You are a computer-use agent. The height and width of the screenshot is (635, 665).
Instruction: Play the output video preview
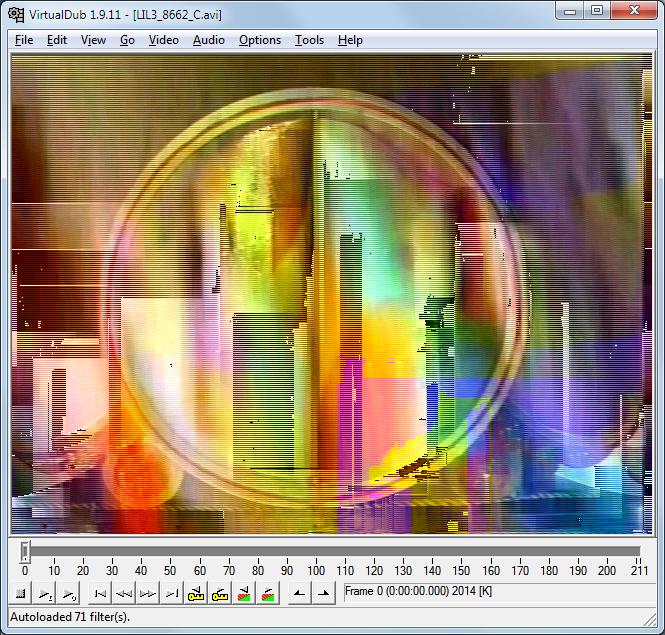[x=69, y=593]
